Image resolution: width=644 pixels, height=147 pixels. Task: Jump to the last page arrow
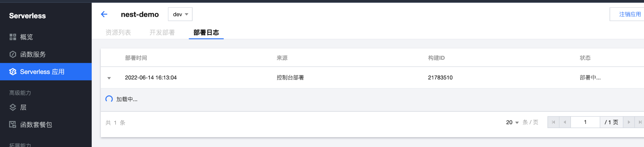coord(640,122)
